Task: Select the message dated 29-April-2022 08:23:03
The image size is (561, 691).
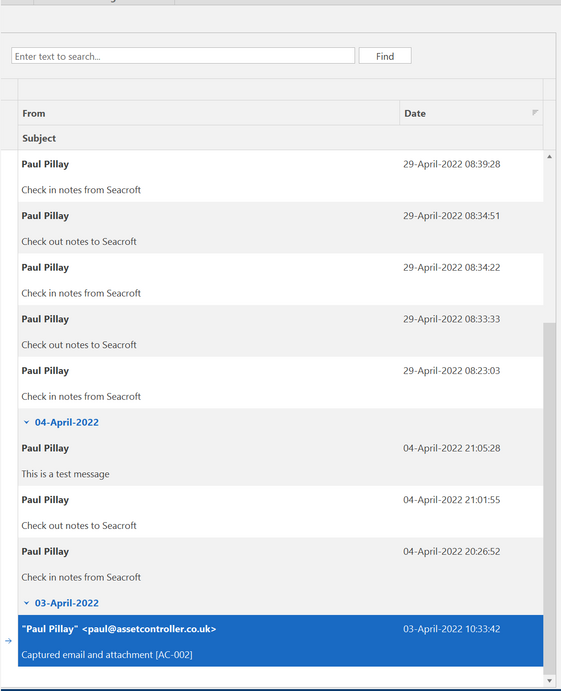Action: 280,383
